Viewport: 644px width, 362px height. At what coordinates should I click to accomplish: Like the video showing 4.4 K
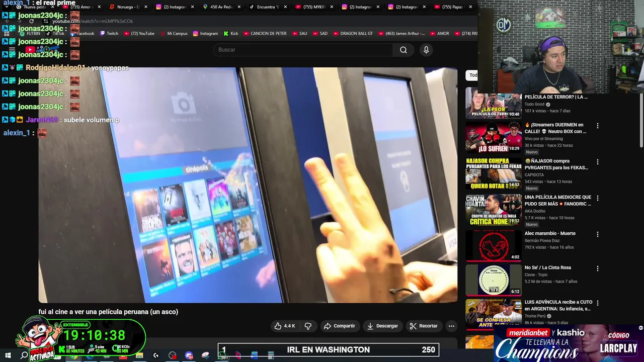coord(284,326)
